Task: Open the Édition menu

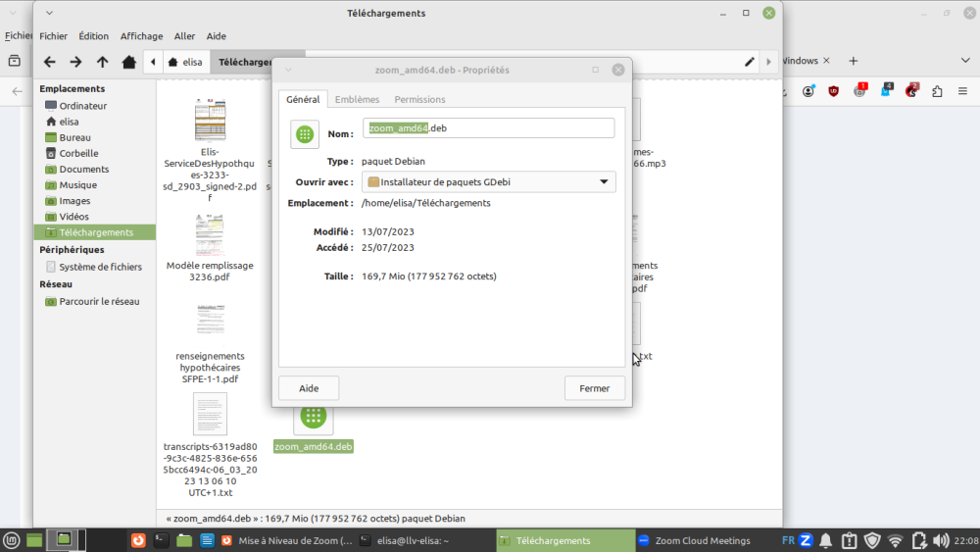Action: point(94,36)
